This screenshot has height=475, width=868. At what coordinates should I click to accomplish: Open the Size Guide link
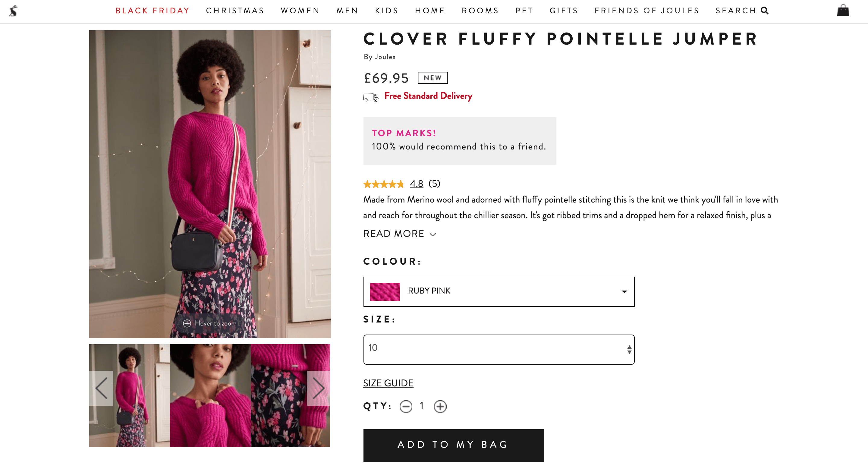coord(388,383)
